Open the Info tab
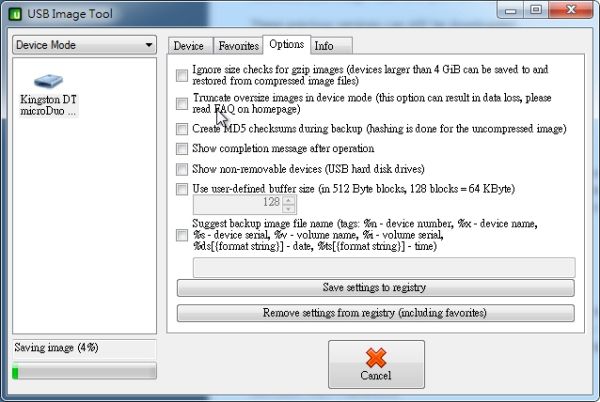Viewport: 600px width, 402px height. 331,46
